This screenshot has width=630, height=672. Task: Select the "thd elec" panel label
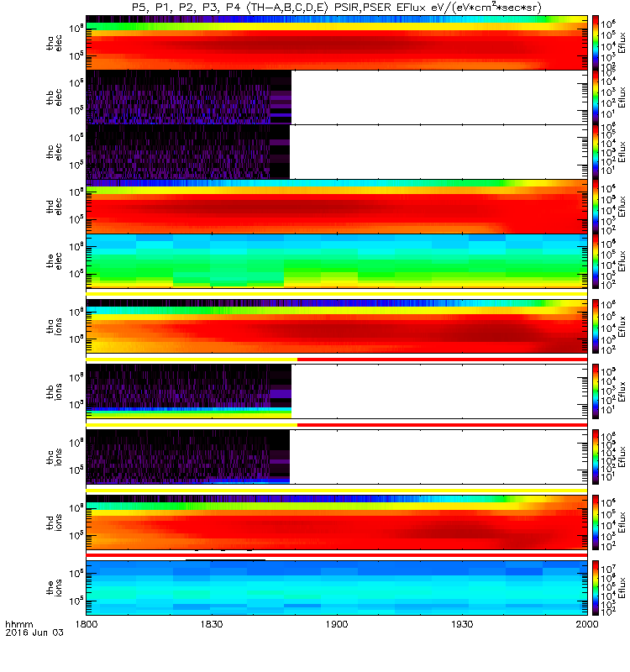(x=55, y=207)
